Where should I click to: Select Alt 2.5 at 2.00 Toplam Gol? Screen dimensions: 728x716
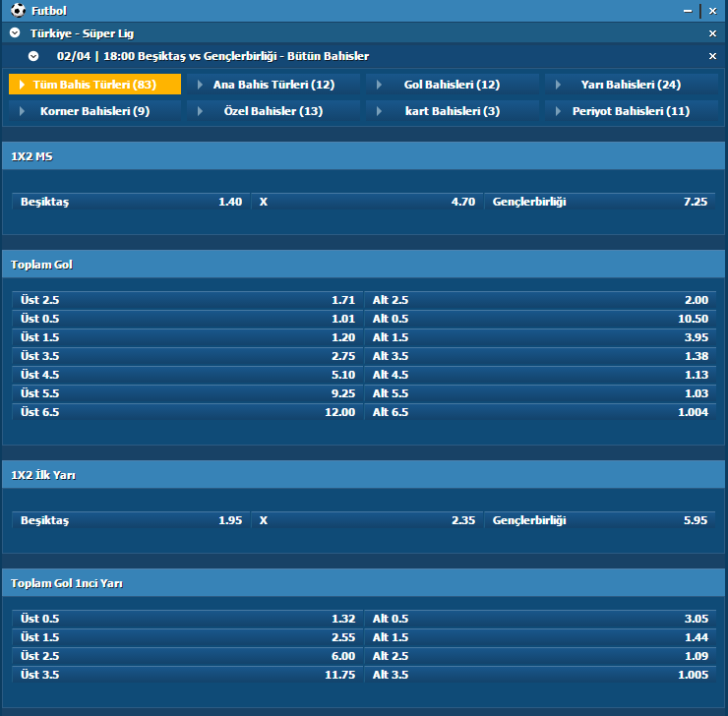tap(540, 300)
